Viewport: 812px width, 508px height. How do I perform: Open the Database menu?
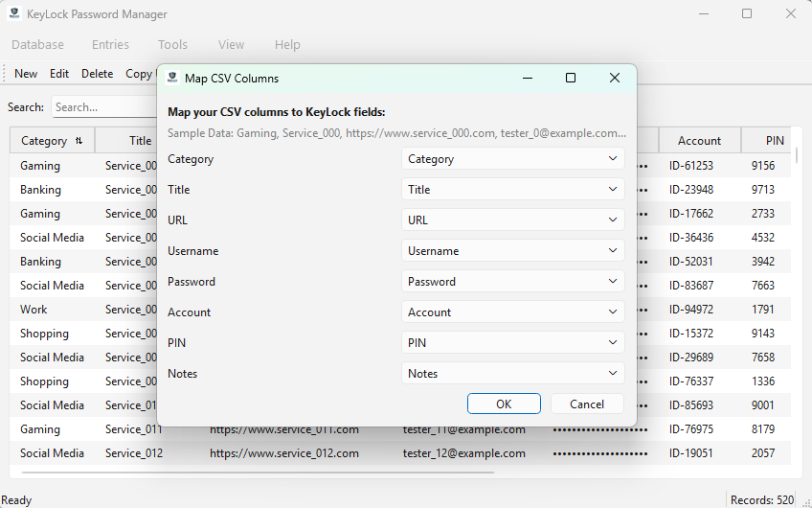tap(38, 44)
